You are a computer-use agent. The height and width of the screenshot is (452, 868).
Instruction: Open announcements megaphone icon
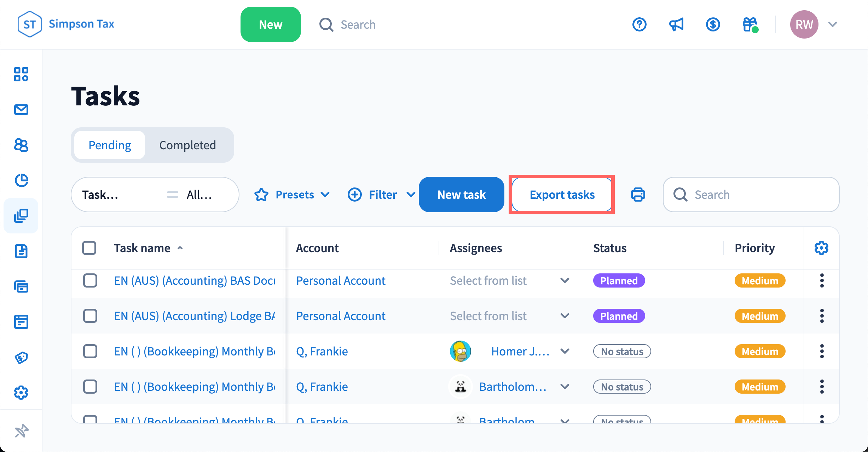tap(676, 24)
